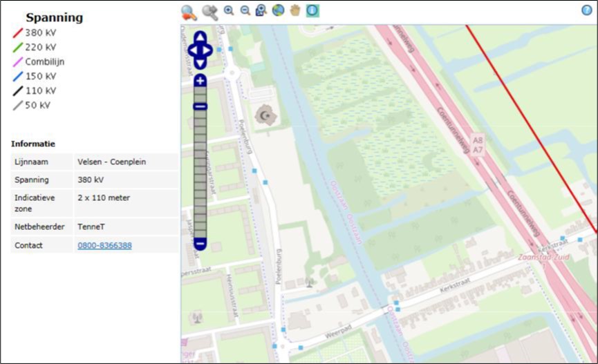Toggle the blue info identify tool
Screen dimensions: 598x364
pyautogui.click(x=312, y=10)
